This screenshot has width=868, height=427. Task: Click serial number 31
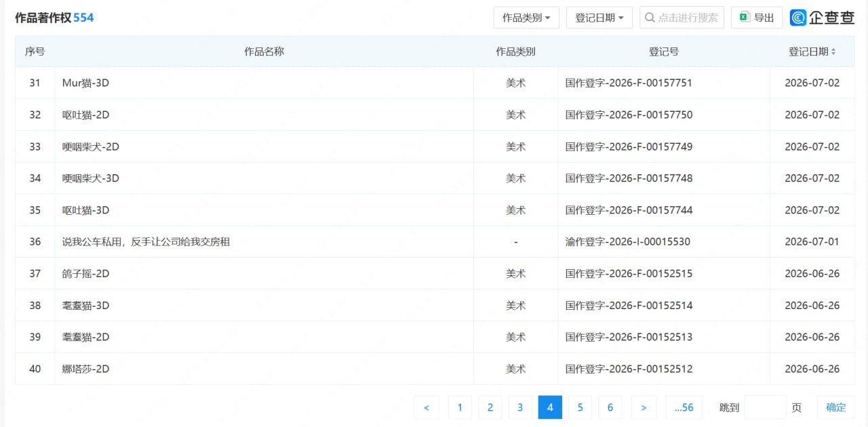(x=35, y=83)
